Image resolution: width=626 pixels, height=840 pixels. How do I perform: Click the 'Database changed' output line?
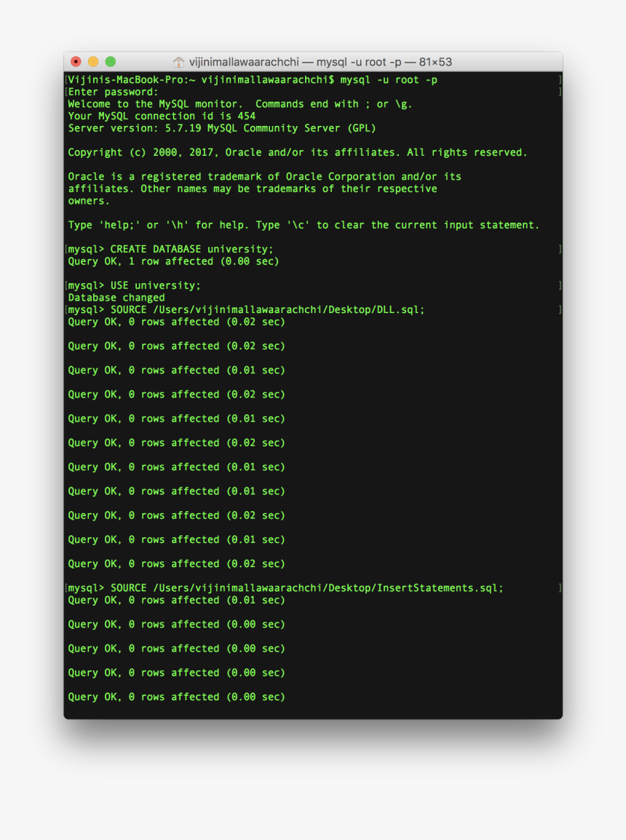(x=116, y=297)
